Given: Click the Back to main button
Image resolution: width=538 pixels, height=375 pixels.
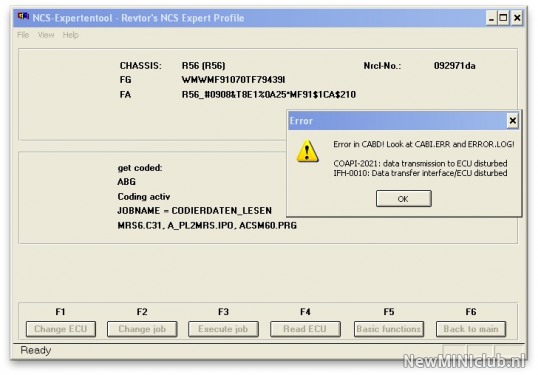Looking at the screenshot, I should pyautogui.click(x=471, y=329).
